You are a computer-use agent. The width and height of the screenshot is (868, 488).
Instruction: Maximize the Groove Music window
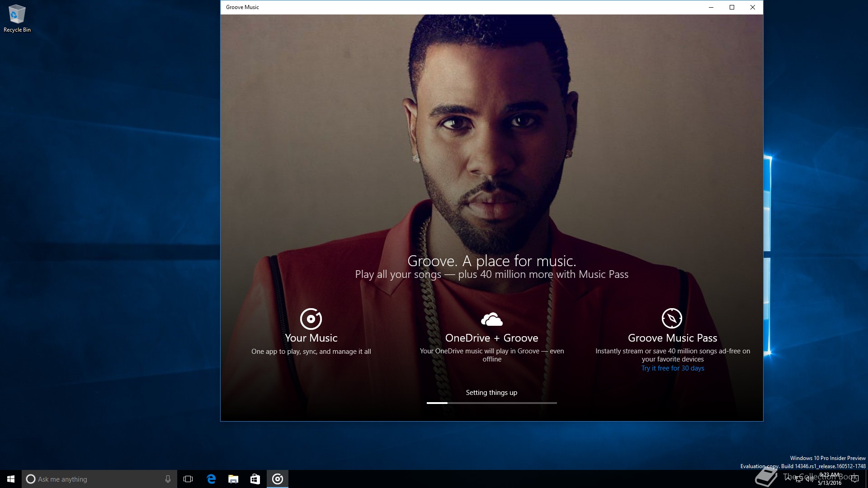coord(732,7)
